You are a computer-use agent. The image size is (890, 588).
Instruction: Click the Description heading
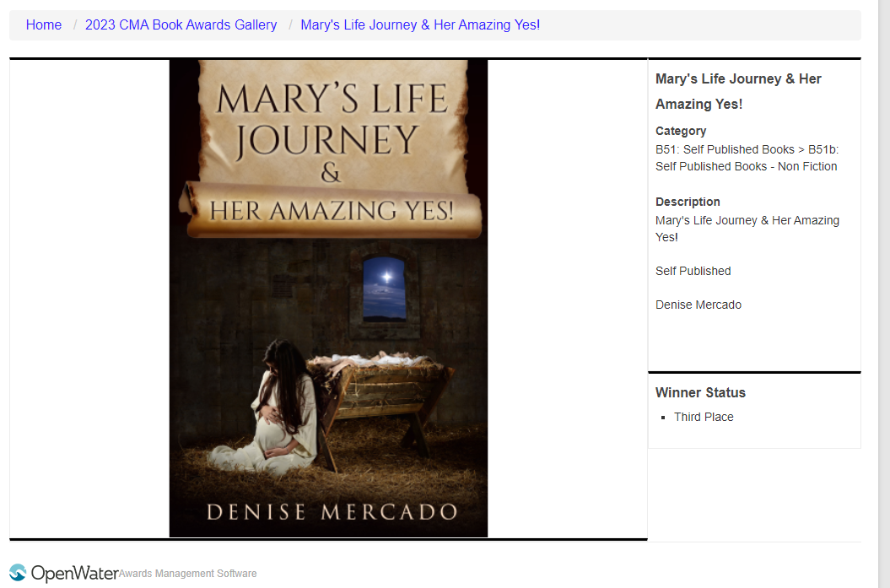pyautogui.click(x=688, y=202)
